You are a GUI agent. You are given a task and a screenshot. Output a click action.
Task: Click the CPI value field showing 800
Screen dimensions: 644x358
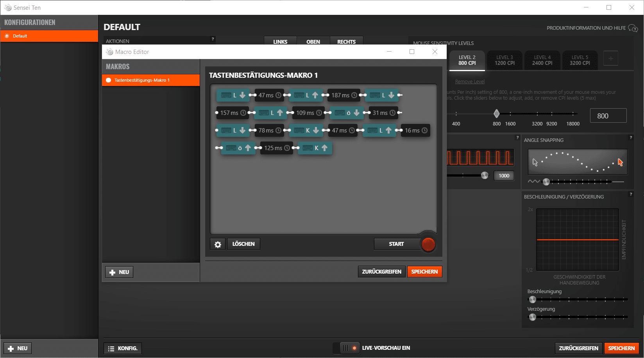[608, 116]
